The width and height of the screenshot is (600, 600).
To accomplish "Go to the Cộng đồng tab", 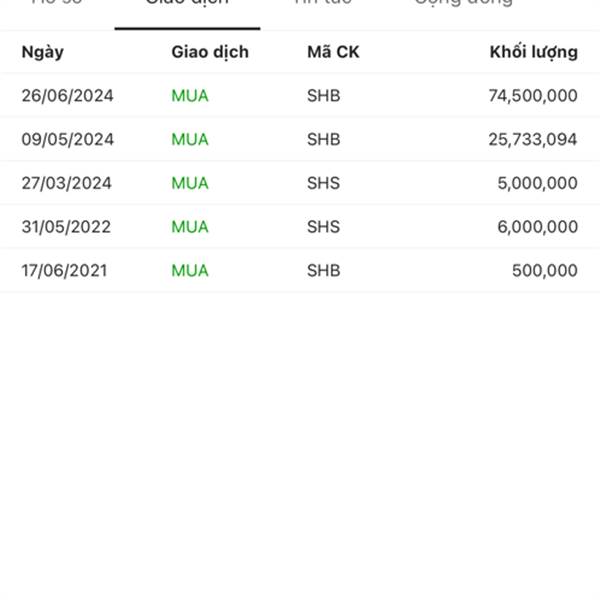I will coord(463,4).
